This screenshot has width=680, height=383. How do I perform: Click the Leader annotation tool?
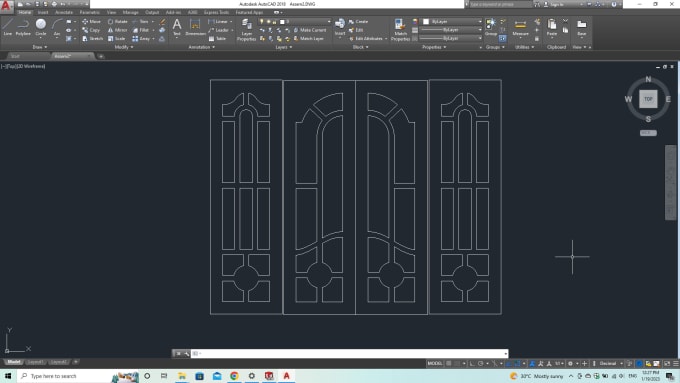(x=219, y=30)
